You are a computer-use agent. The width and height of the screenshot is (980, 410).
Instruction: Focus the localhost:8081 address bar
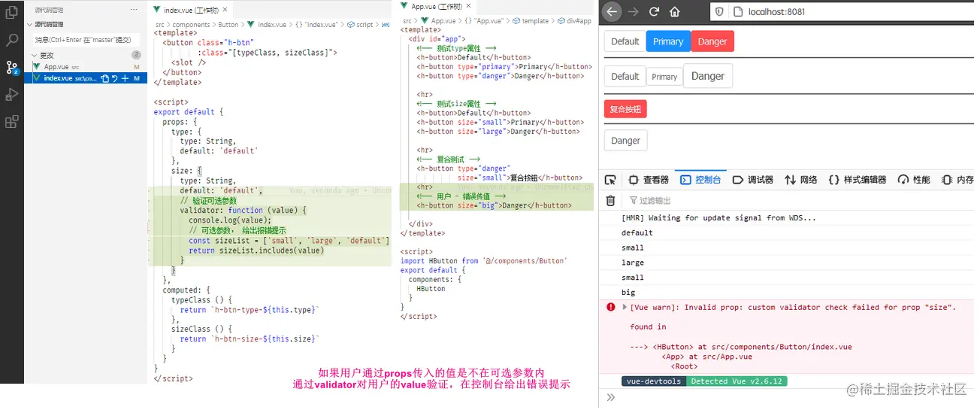click(x=842, y=12)
